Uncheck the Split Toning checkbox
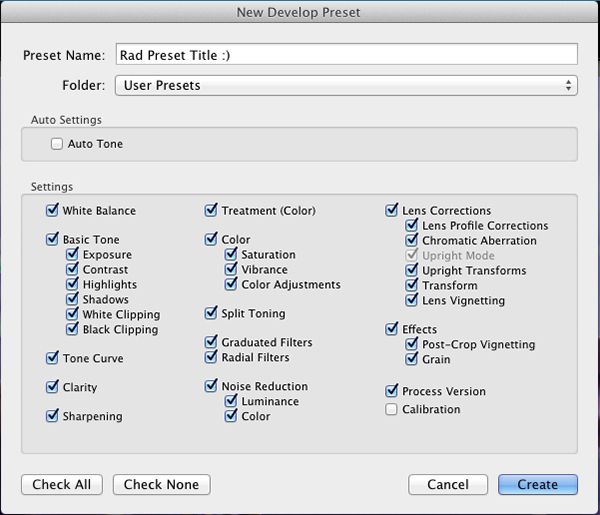The height and width of the screenshot is (515, 600). point(211,313)
